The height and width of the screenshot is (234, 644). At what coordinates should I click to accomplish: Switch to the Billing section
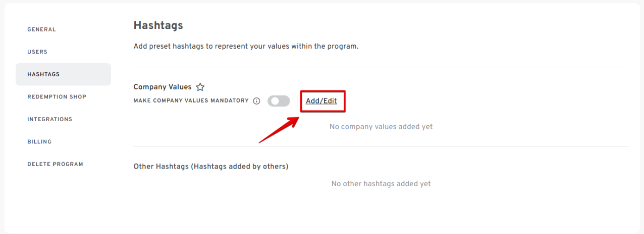39,142
